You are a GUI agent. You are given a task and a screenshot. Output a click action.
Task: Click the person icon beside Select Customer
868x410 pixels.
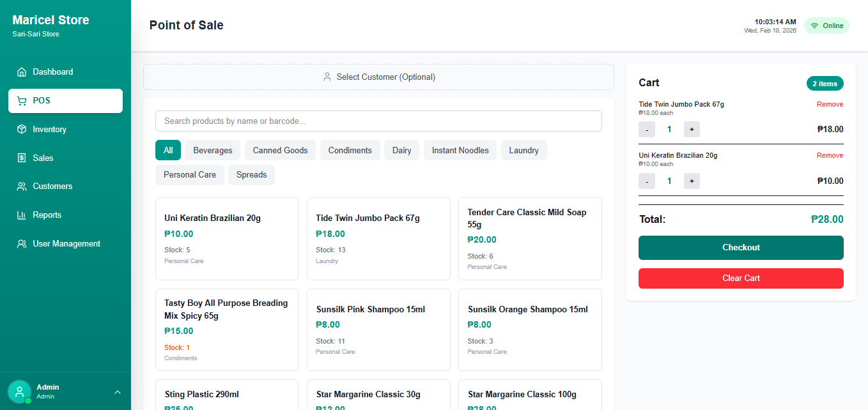(327, 77)
